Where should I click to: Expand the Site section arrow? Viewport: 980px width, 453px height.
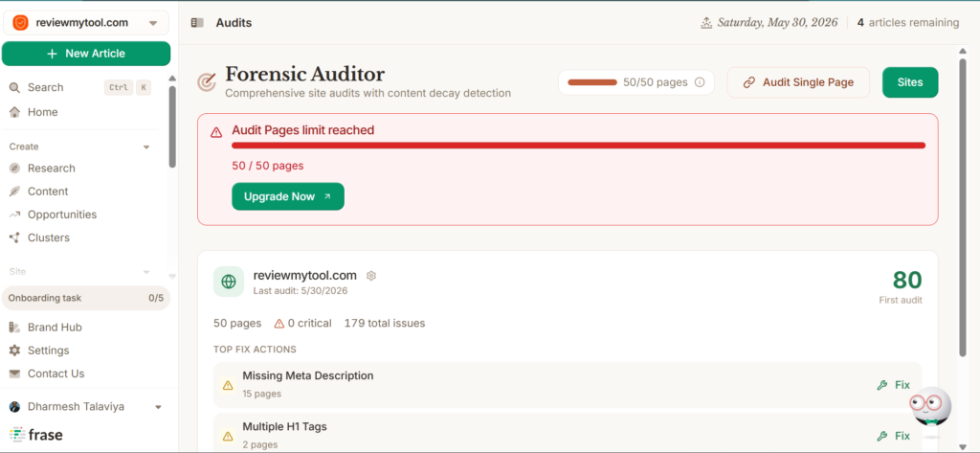coord(146,272)
